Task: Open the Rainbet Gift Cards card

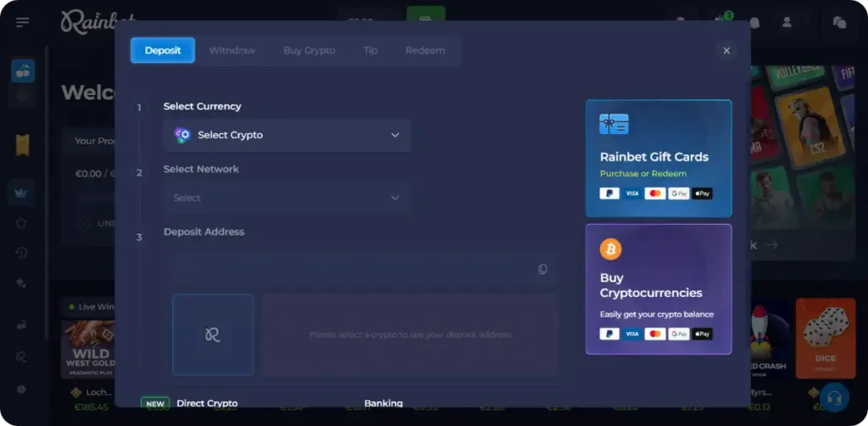Action: coord(659,159)
